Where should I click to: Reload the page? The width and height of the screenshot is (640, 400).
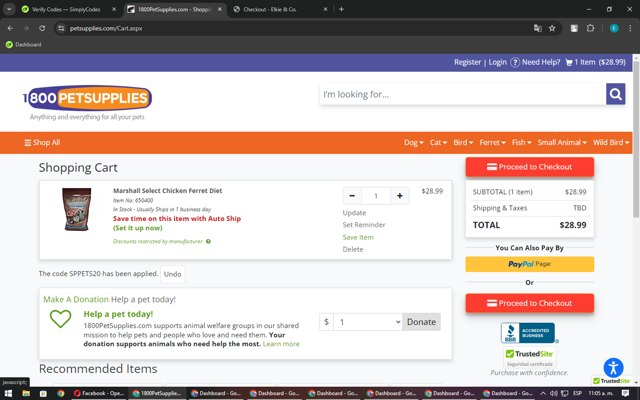(x=42, y=28)
